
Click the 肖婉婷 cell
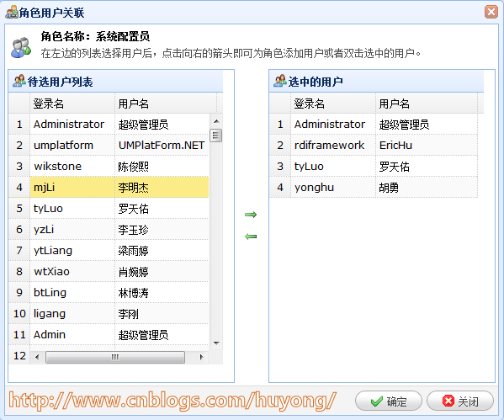(162, 271)
